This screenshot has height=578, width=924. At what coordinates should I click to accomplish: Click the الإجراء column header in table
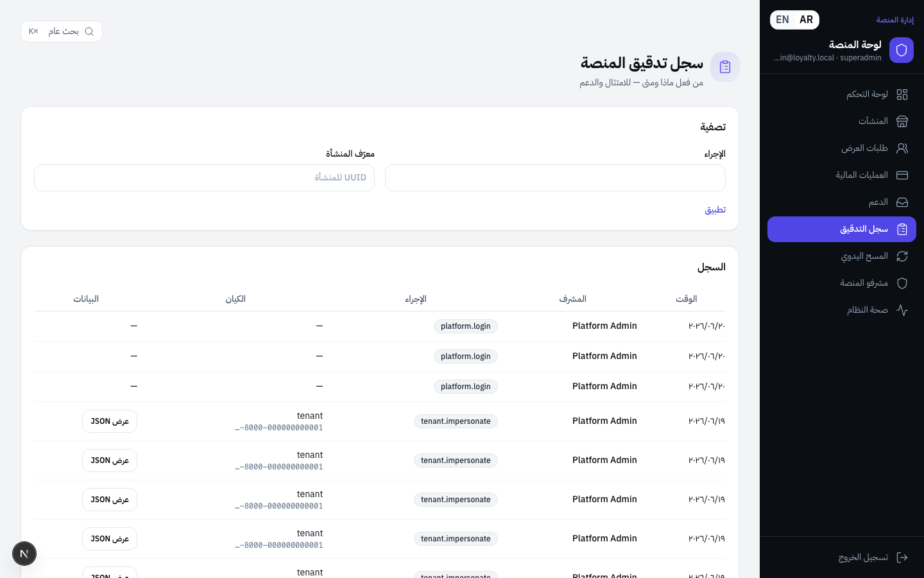pyautogui.click(x=416, y=299)
